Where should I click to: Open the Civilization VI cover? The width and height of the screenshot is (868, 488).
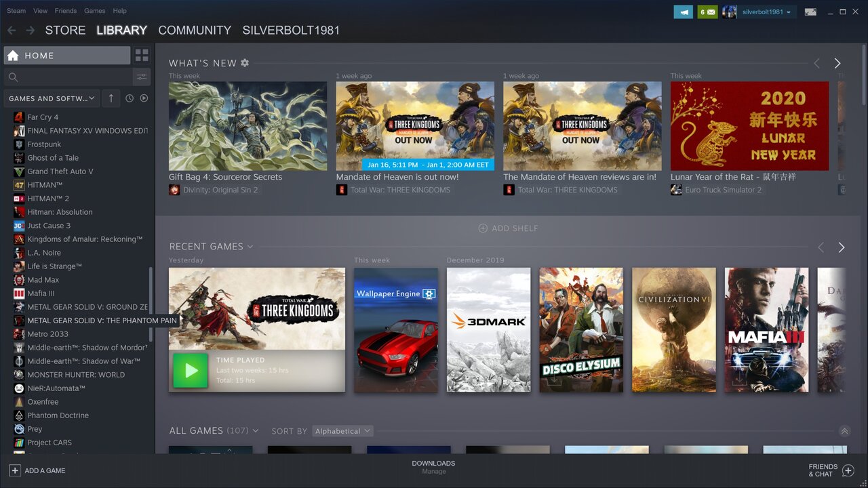pyautogui.click(x=674, y=330)
